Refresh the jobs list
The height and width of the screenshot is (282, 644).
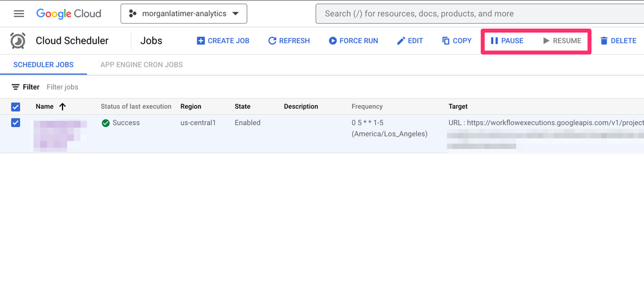[x=289, y=41]
